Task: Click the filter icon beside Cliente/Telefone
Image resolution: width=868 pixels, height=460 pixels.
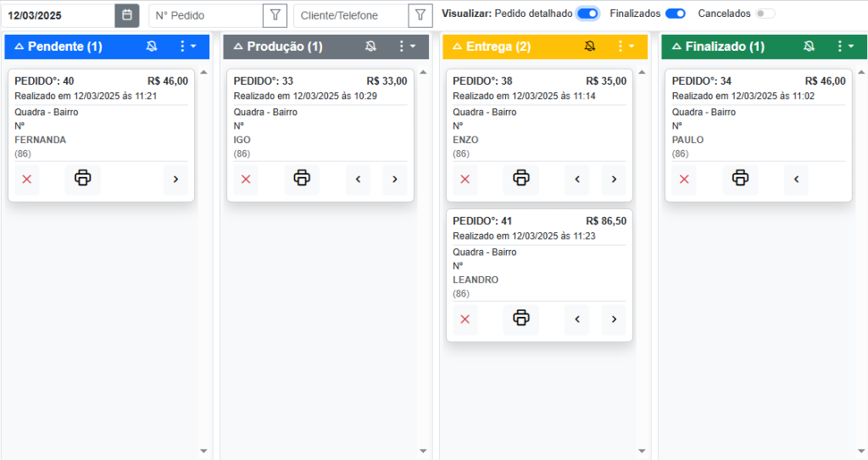Action: (420, 15)
